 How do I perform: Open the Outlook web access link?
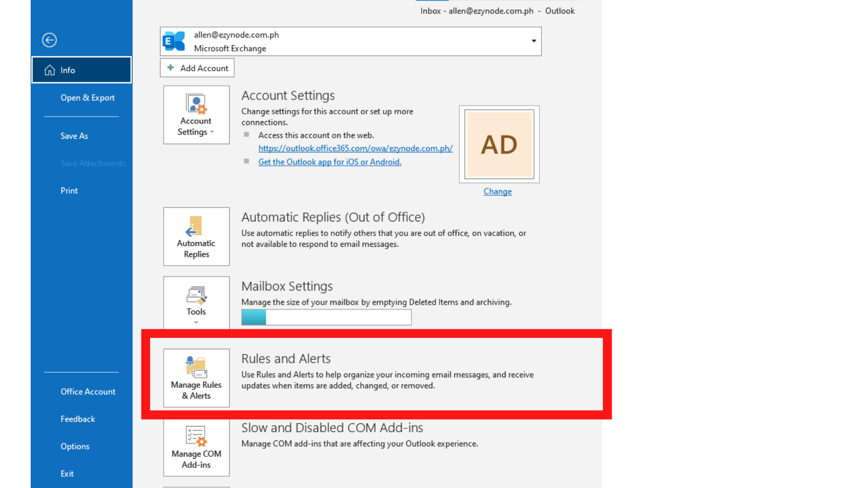[x=355, y=148]
